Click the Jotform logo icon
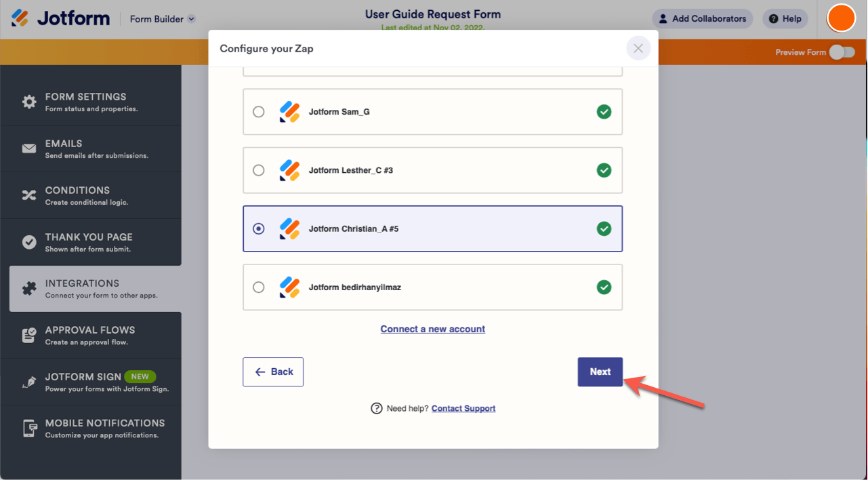The image size is (868, 480). (x=20, y=18)
